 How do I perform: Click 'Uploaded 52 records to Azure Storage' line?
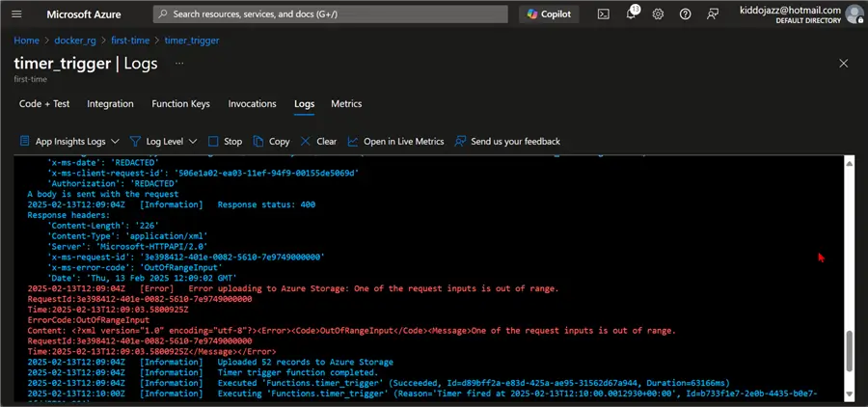210,362
